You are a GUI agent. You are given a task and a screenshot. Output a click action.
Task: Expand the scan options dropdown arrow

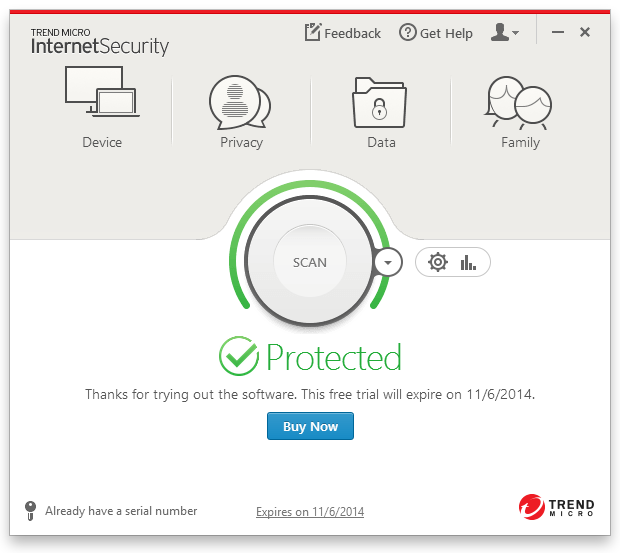coord(388,262)
